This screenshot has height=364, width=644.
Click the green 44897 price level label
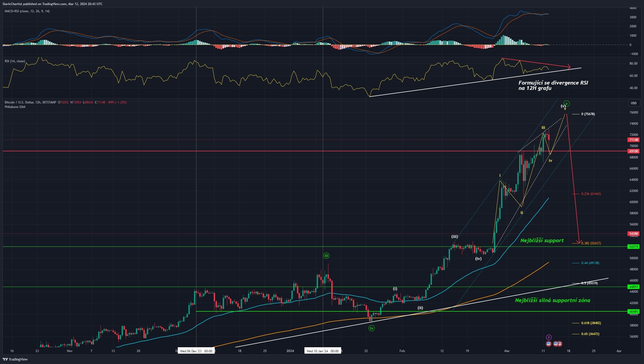(x=634, y=287)
